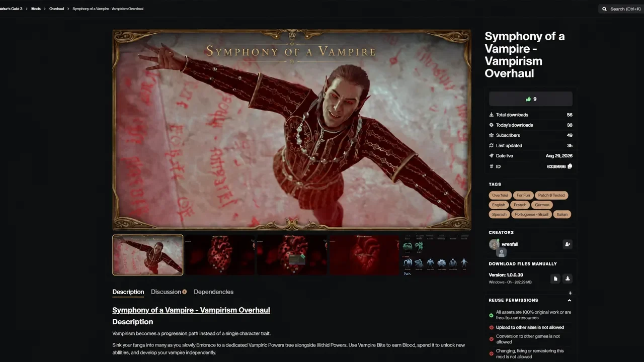
Task: Click the thumbs-up like button
Action: pos(530,99)
